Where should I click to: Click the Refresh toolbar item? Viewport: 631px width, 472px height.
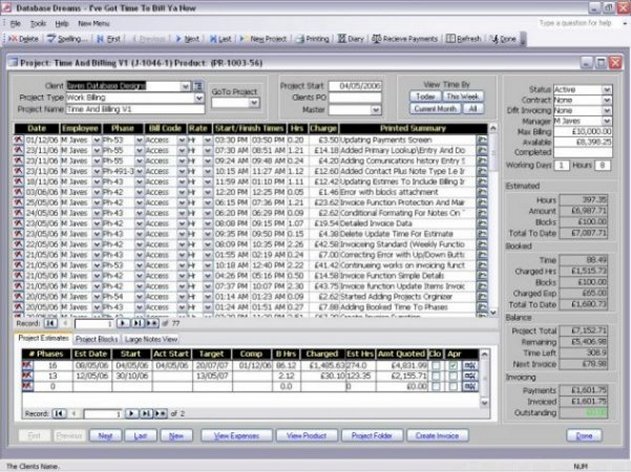pyautogui.click(x=464, y=39)
